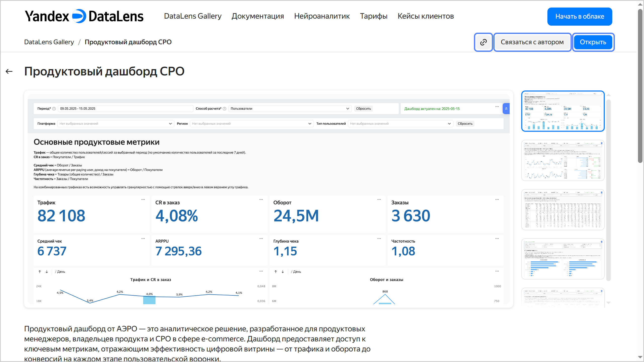Open Документация in top navigation
Viewport: 644px width, 362px height.
click(258, 16)
